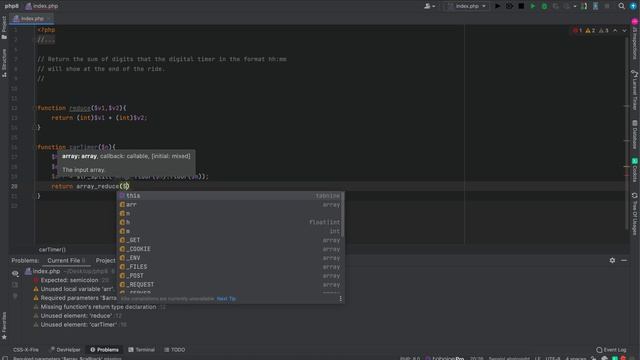This screenshot has height=360, width=640.
Task: Fold the reduce function at line 12
Action: pos(35,108)
